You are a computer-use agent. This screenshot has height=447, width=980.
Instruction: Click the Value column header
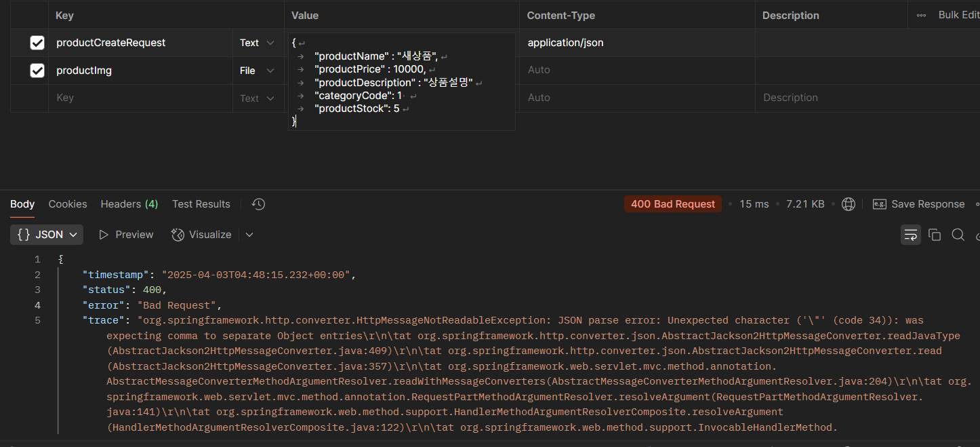(305, 15)
